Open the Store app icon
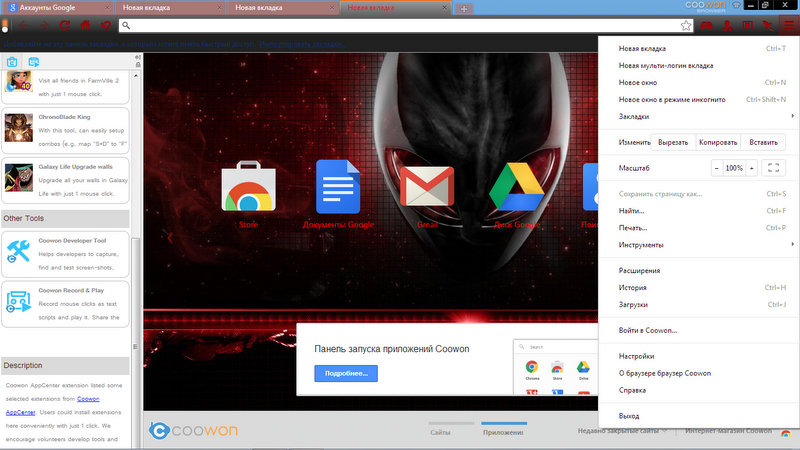The width and height of the screenshot is (800, 450). pyautogui.click(x=248, y=186)
